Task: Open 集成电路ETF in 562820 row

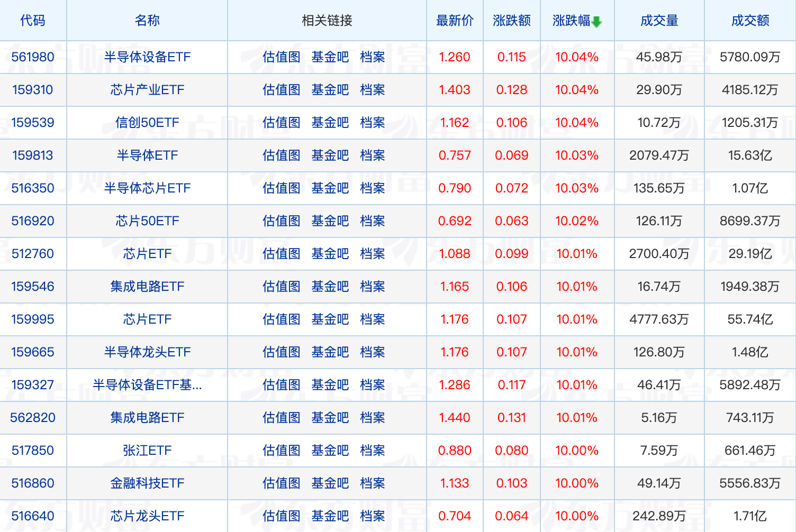Action: click(147, 418)
